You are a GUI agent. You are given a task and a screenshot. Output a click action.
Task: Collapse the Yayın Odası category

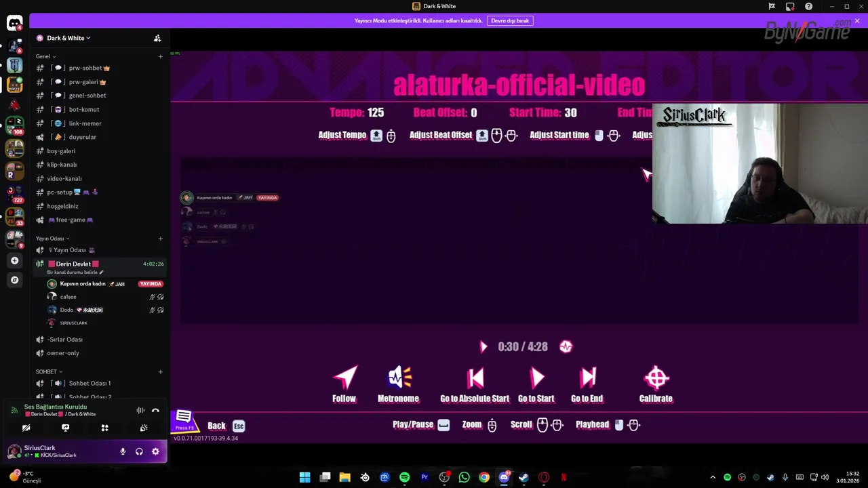52,239
